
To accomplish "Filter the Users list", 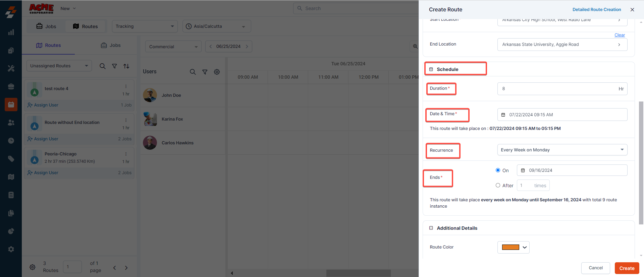I will [205, 72].
